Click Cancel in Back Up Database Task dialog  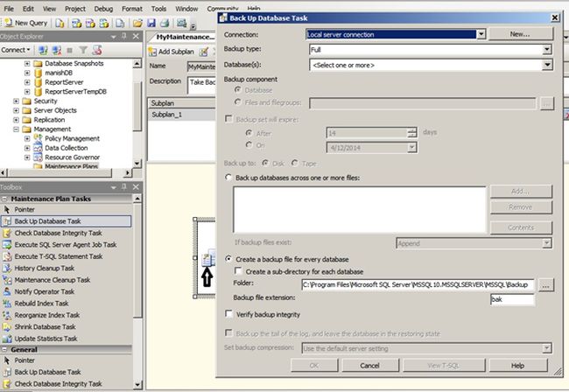pos(369,366)
